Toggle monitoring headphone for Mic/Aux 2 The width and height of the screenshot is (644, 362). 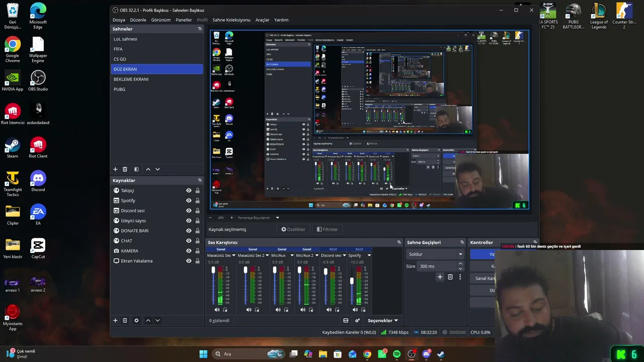tap(311, 310)
